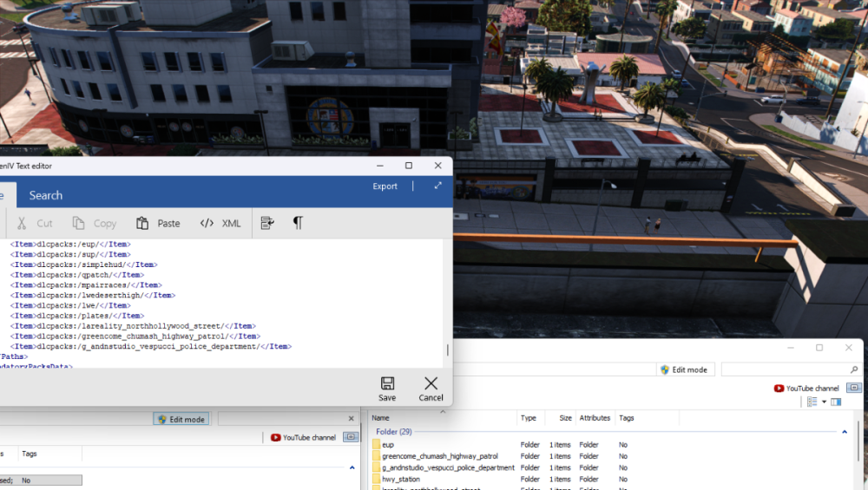Click the YouTube logo icon in left OpenIV window

275,437
